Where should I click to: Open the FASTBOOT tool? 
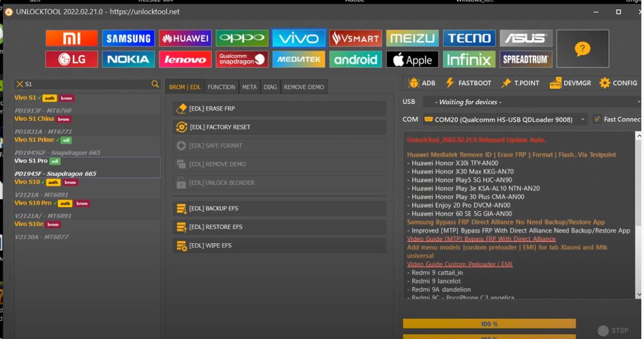[468, 83]
